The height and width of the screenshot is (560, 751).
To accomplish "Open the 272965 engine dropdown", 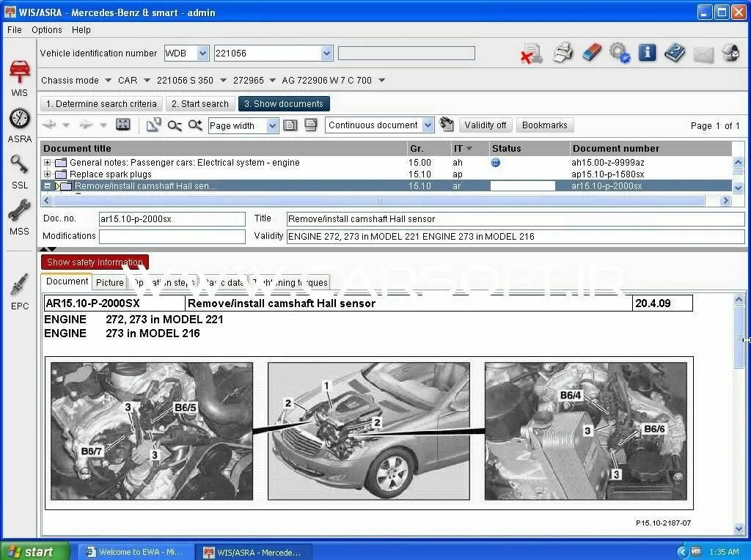I will click(x=273, y=81).
